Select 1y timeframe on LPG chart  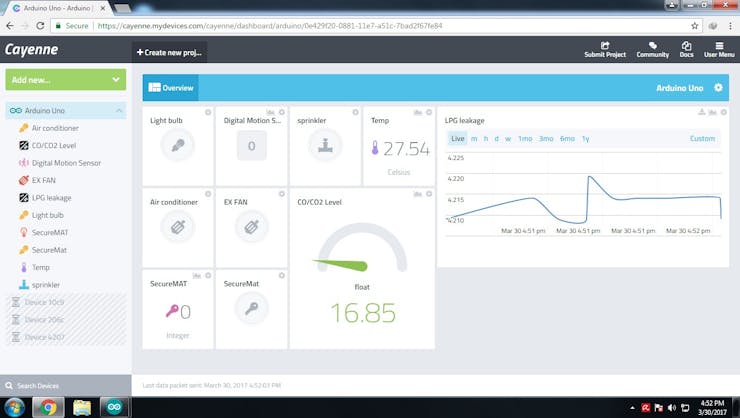click(x=586, y=139)
